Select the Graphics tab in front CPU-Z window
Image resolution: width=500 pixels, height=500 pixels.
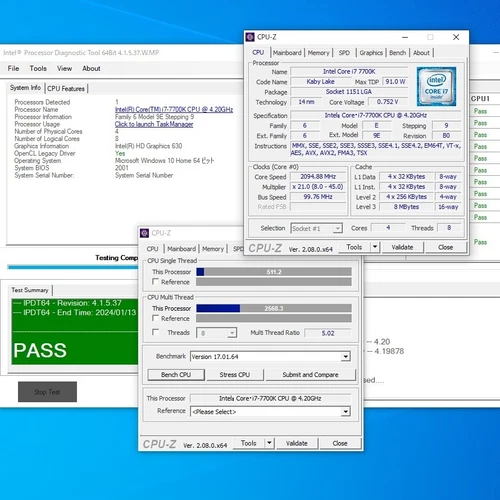tap(371, 53)
